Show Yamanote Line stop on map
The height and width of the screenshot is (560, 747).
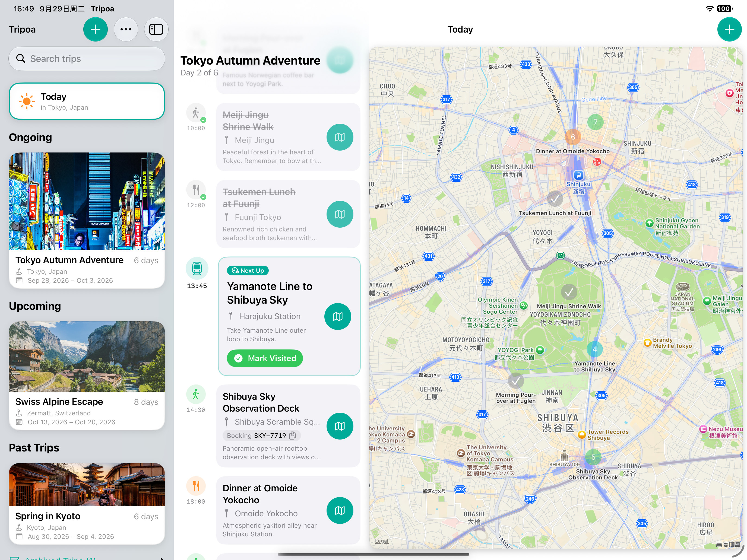(338, 316)
